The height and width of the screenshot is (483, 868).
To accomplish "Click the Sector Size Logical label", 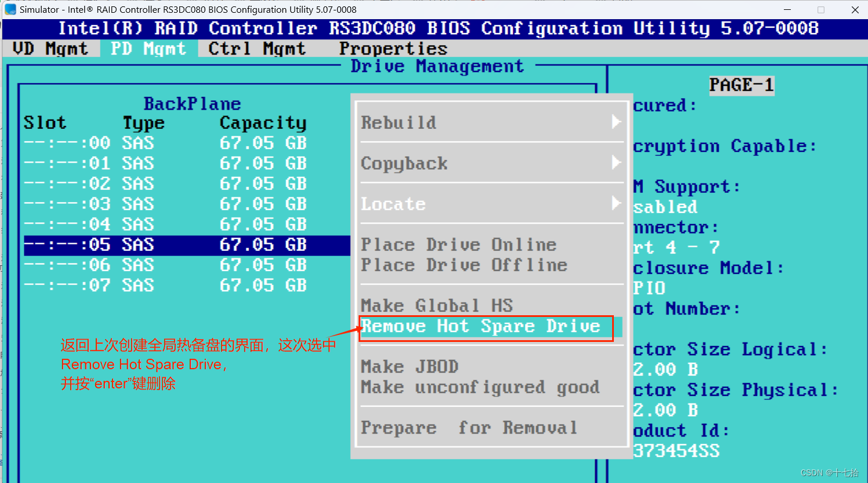I will pyautogui.click(x=730, y=349).
